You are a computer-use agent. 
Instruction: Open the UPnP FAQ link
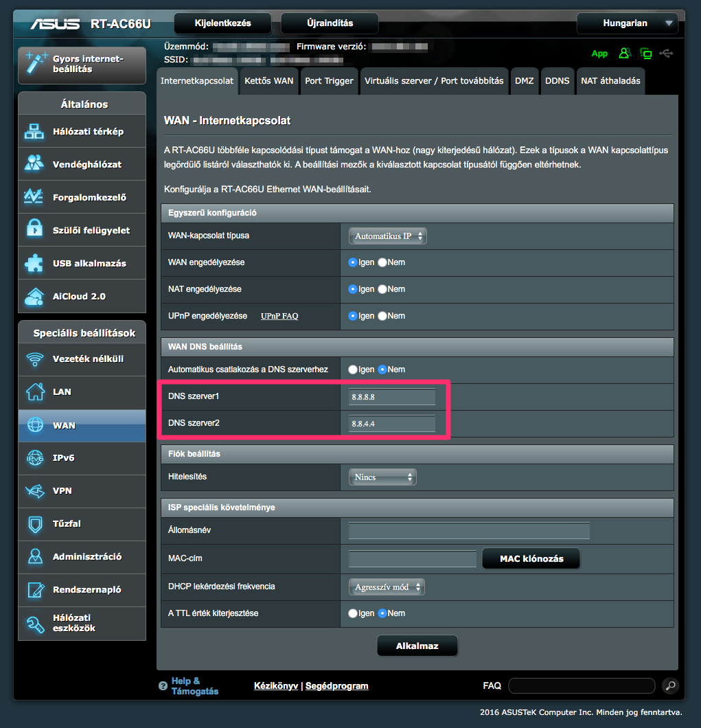(279, 316)
